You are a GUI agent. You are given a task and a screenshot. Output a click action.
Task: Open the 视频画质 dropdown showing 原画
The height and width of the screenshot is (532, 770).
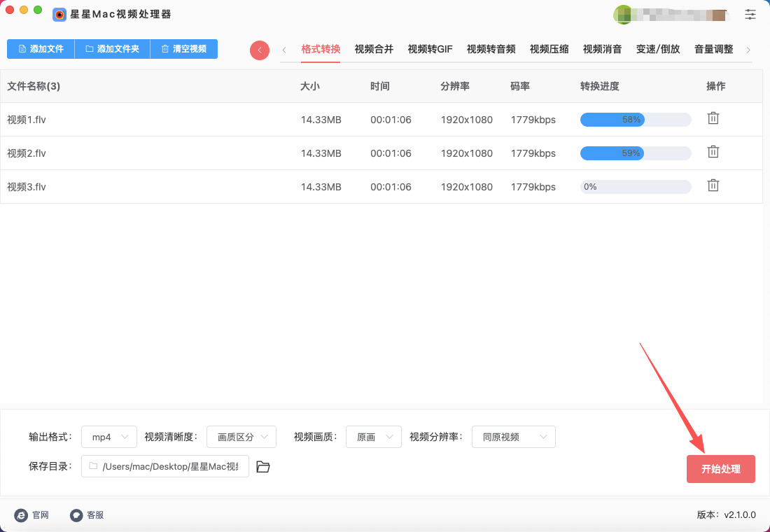[x=374, y=437]
